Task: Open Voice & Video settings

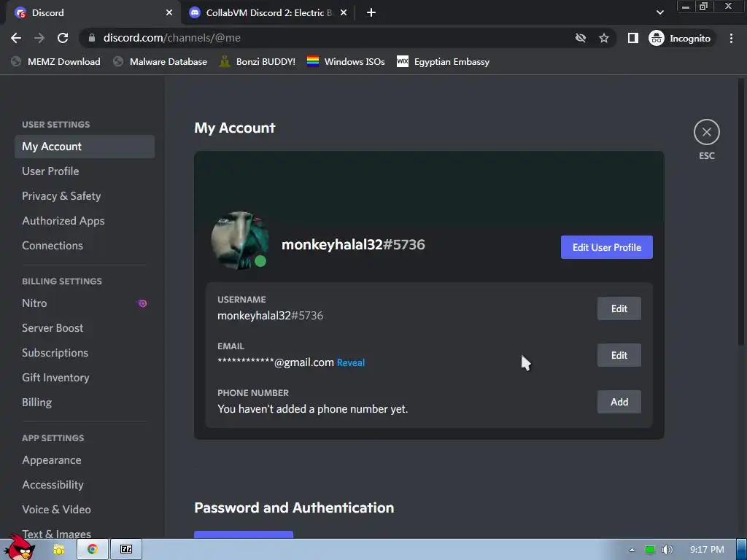Action: tap(85, 510)
